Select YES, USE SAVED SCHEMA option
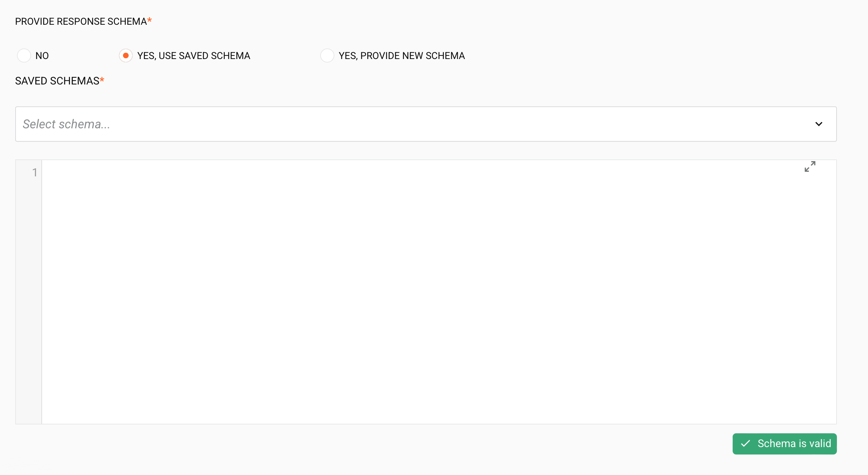868x475 pixels. pos(126,55)
